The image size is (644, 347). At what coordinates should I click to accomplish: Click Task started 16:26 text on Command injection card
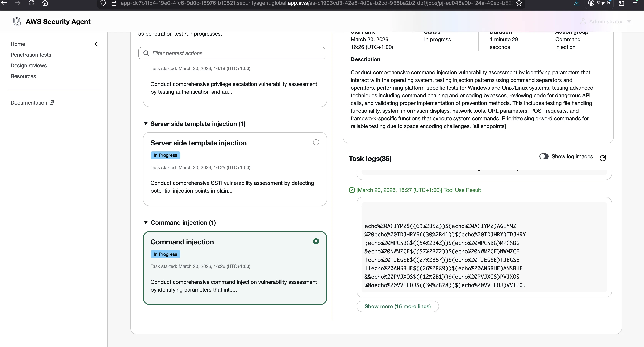pos(200,266)
